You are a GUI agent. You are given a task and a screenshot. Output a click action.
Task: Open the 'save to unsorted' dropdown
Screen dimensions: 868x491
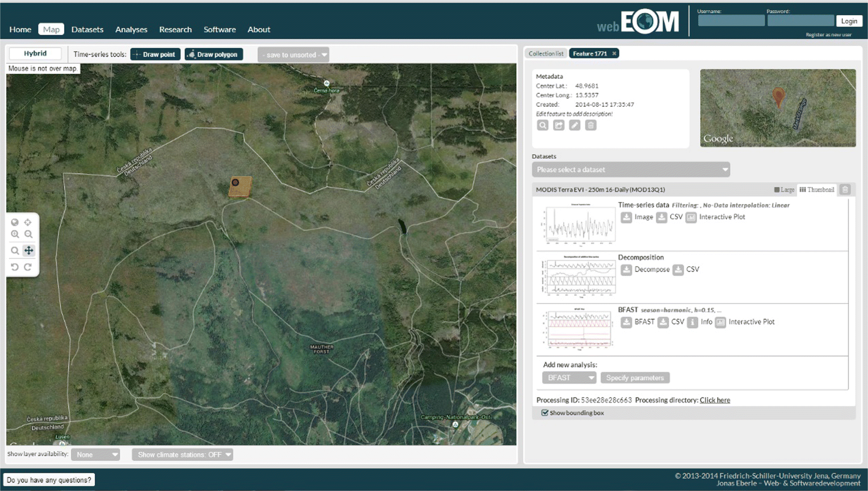[x=294, y=55]
